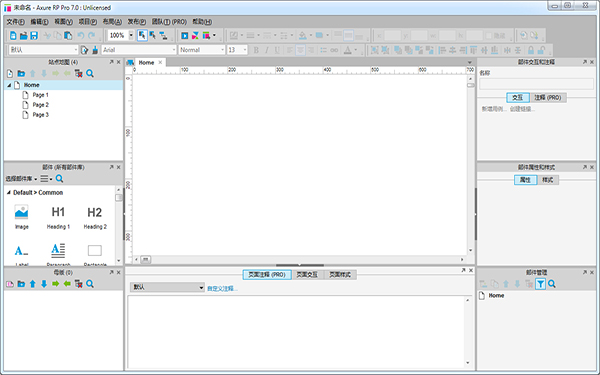Click the AxShare publish icon
The height and width of the screenshot is (375, 600).
point(196,36)
